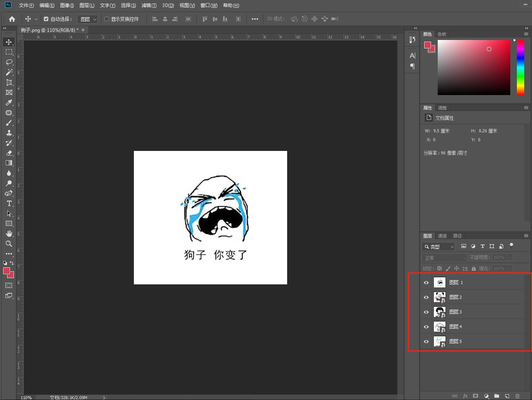
Task: Select the Magic Wand tool
Action: [9, 72]
